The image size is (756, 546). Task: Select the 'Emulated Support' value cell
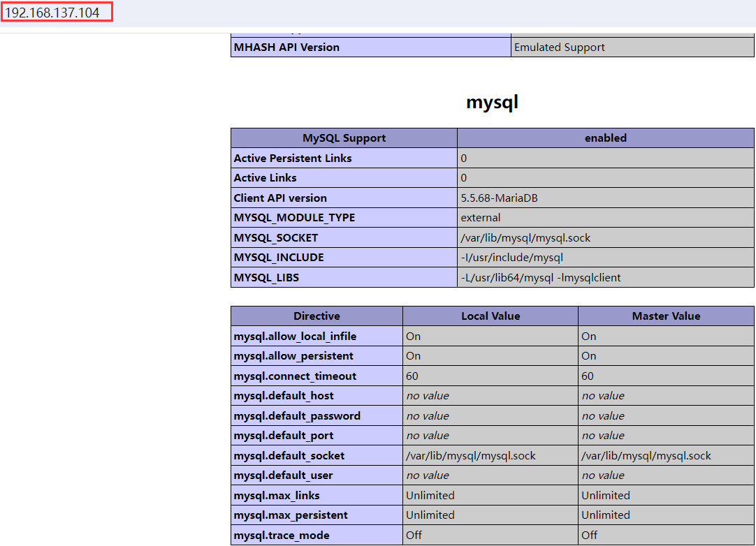[x=632, y=47]
